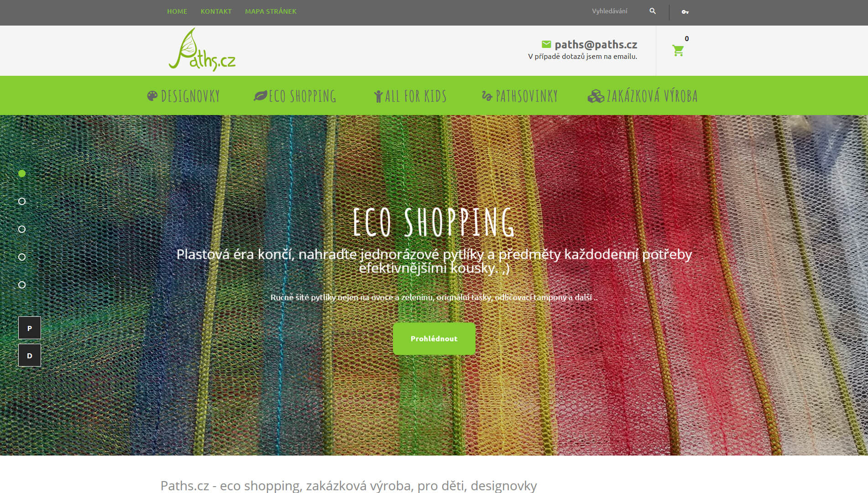Screen dimensions: 868x493
Task: Click the leaf icon beside Eco Shopping
Action: [260, 96]
